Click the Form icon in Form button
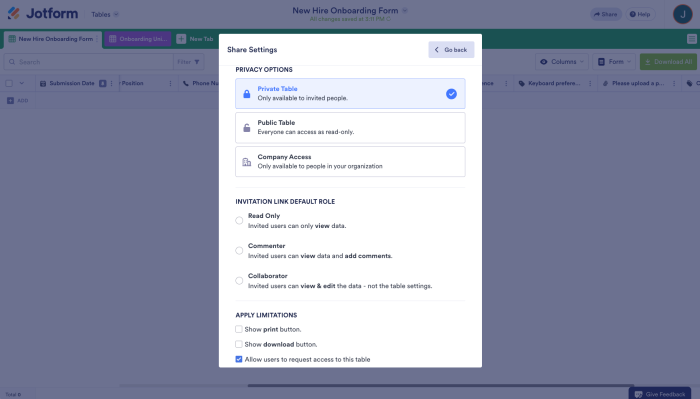700x399 pixels. [x=601, y=62]
